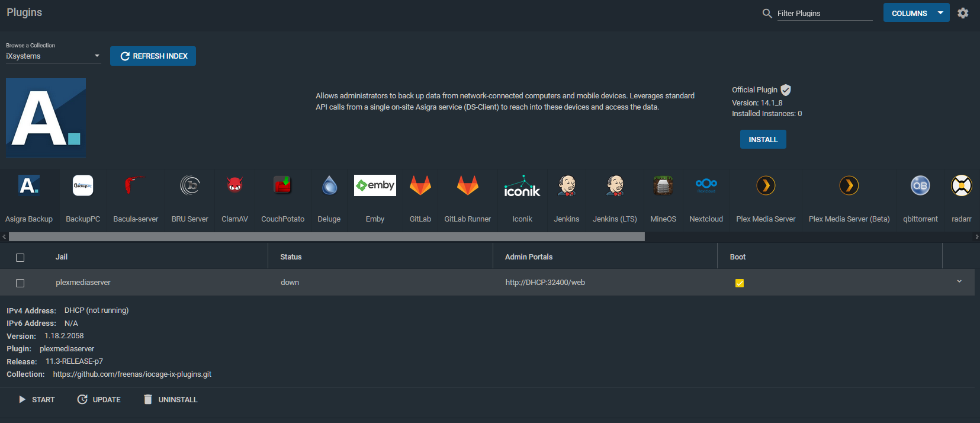The width and height of the screenshot is (980, 423).
Task: Select the GitLab plugin icon
Action: pyautogui.click(x=420, y=185)
